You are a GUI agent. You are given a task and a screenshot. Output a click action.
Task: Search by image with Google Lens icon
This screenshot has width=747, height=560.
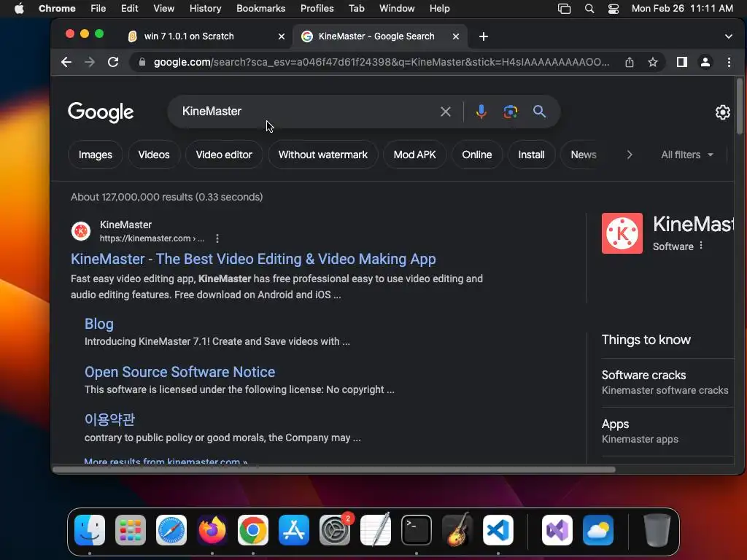(x=510, y=112)
